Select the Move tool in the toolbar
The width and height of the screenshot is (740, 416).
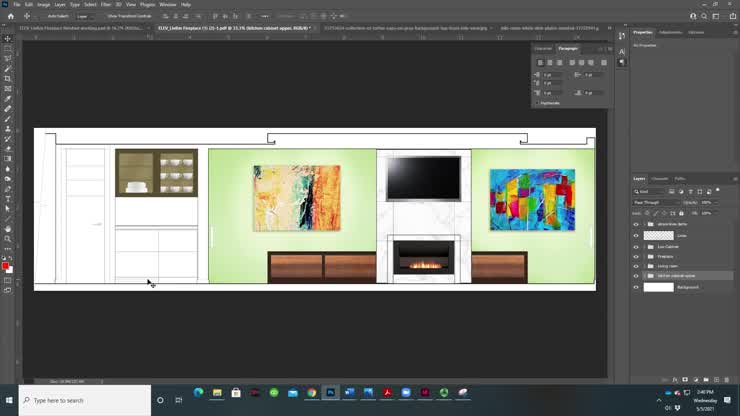[x=8, y=39]
